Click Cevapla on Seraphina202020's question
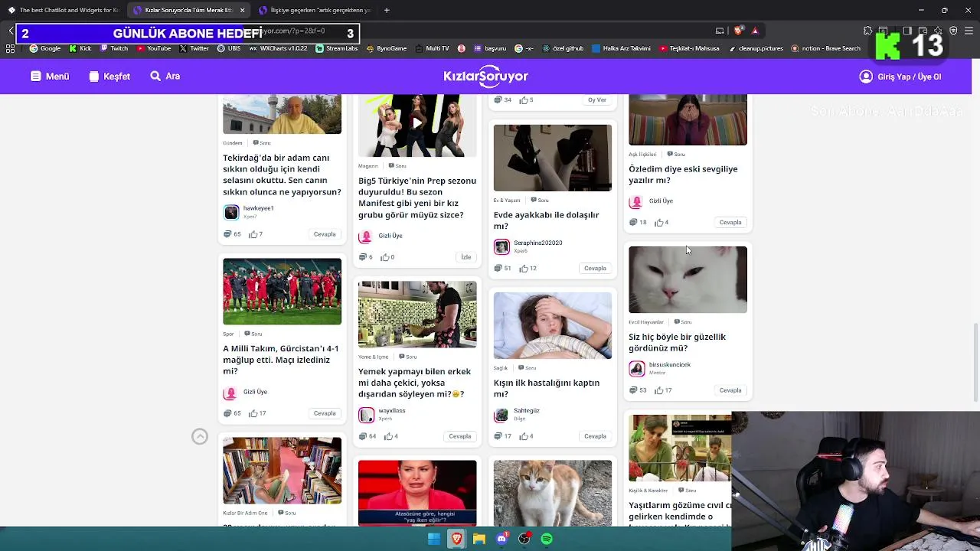The image size is (980, 551). (595, 269)
